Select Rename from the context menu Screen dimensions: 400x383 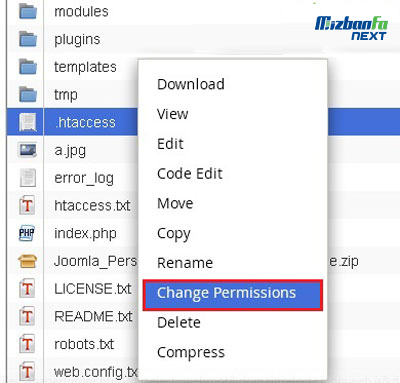pyautogui.click(x=185, y=263)
